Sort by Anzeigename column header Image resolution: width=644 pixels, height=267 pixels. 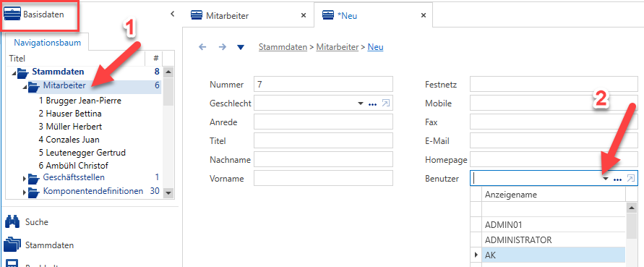click(x=553, y=194)
